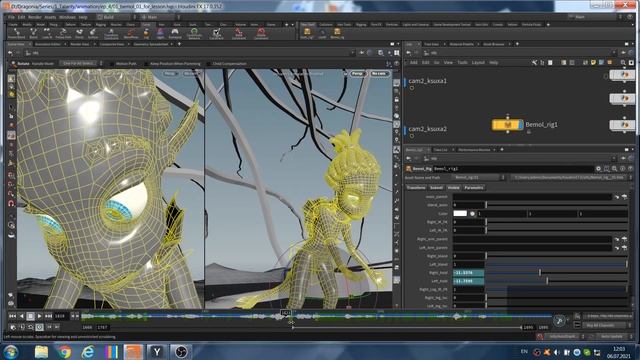Click the cam2_ksuxa2 node label
This screenshot has height=360, width=640.
click(x=427, y=129)
